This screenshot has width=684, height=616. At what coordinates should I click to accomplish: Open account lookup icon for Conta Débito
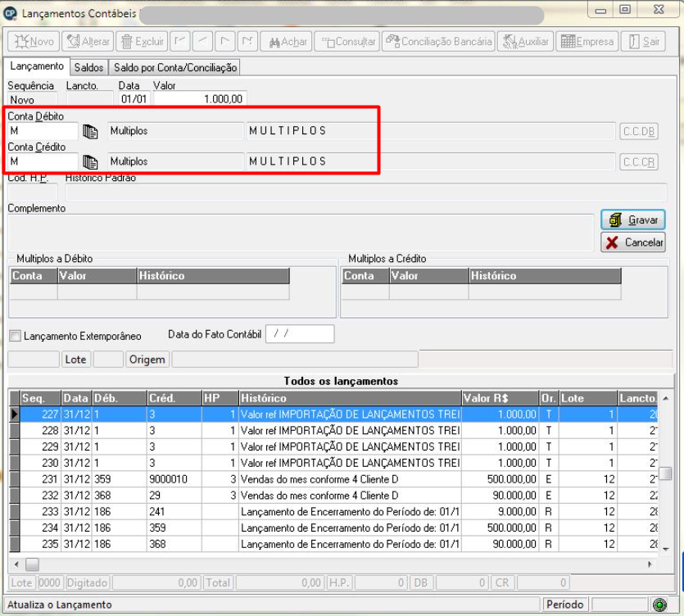pos(90,131)
